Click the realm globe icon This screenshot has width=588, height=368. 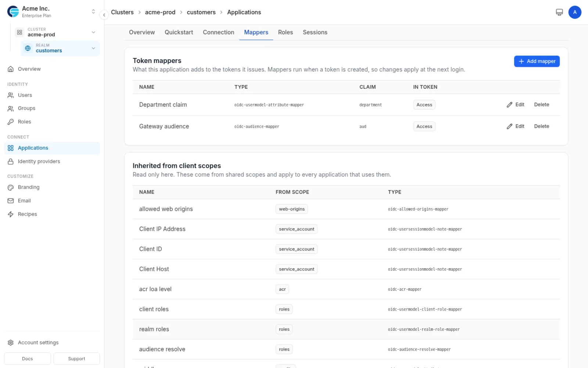pos(28,48)
